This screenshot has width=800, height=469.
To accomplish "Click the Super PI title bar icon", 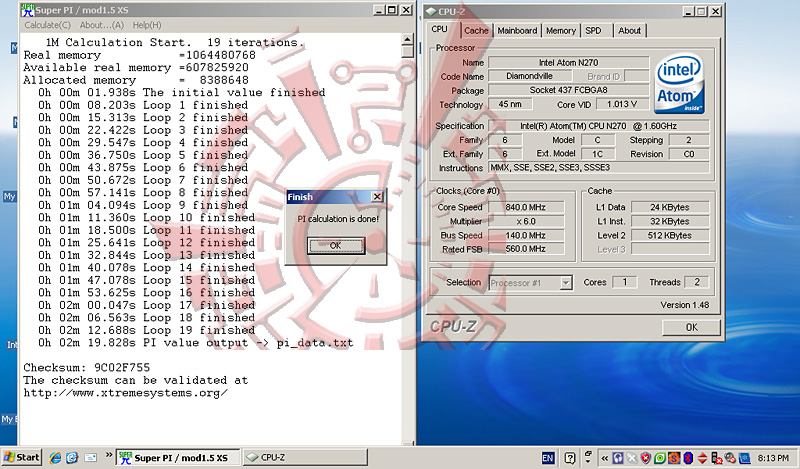I will (27, 10).
